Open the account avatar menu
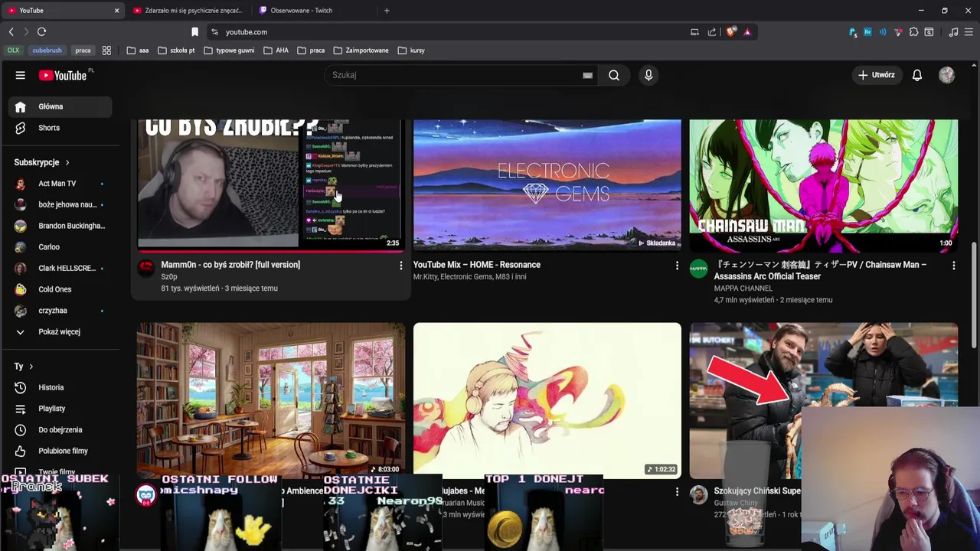980x551 pixels. (x=947, y=75)
